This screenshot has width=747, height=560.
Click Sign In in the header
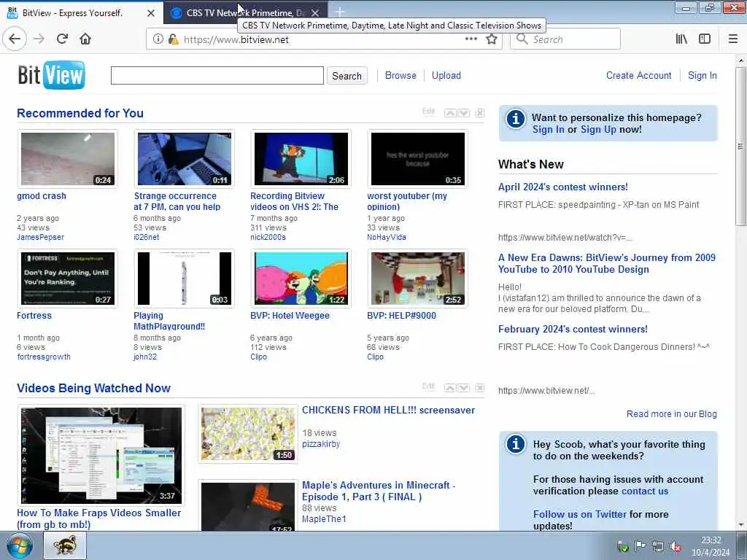coord(703,75)
